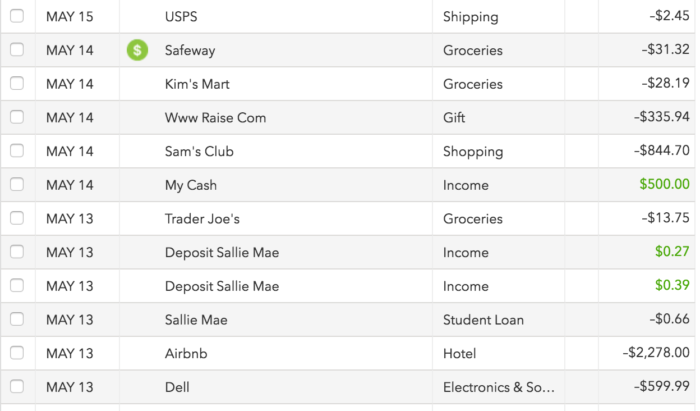
Task: Select the Student Loan category cell
Action: pyautogui.click(x=483, y=320)
